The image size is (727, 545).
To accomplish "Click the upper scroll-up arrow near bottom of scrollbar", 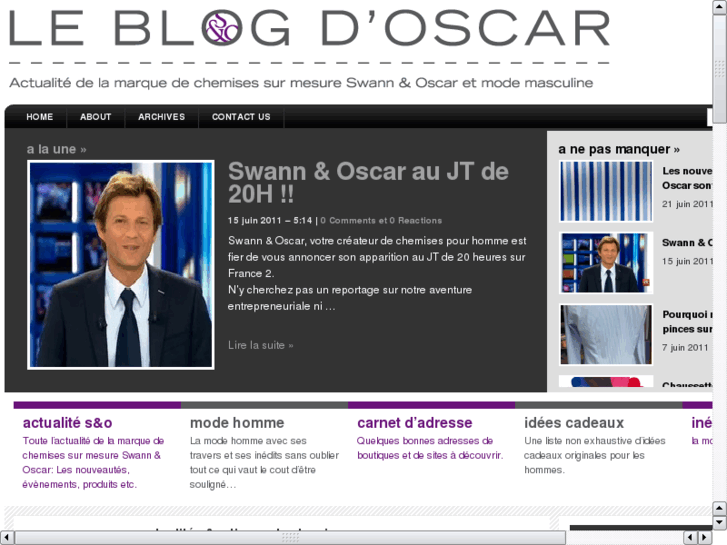I will coord(720,508).
